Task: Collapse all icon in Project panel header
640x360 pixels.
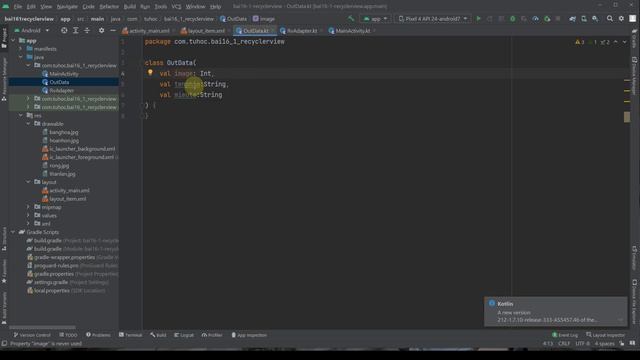Action: tap(87, 31)
